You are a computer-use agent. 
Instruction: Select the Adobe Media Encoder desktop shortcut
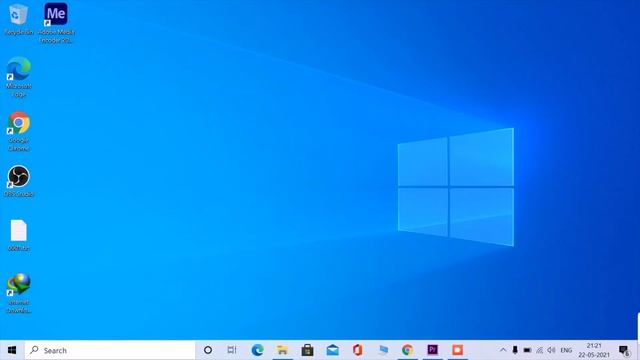point(56,22)
